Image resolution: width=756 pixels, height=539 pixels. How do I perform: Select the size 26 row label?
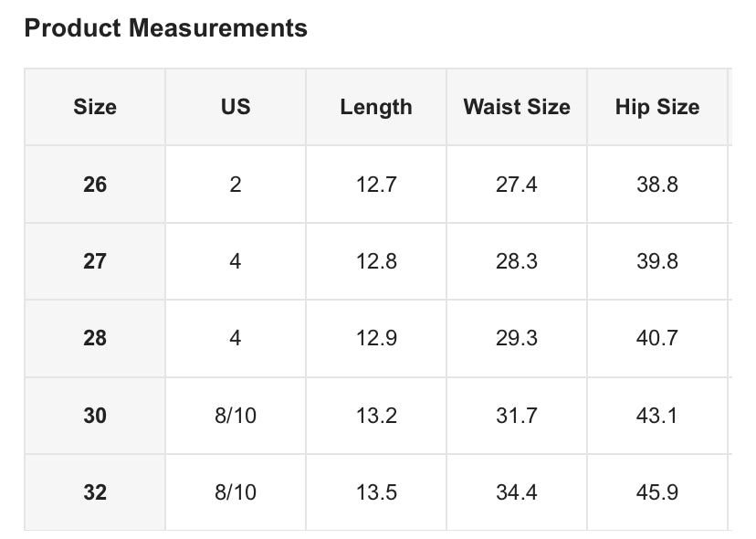[x=95, y=185]
